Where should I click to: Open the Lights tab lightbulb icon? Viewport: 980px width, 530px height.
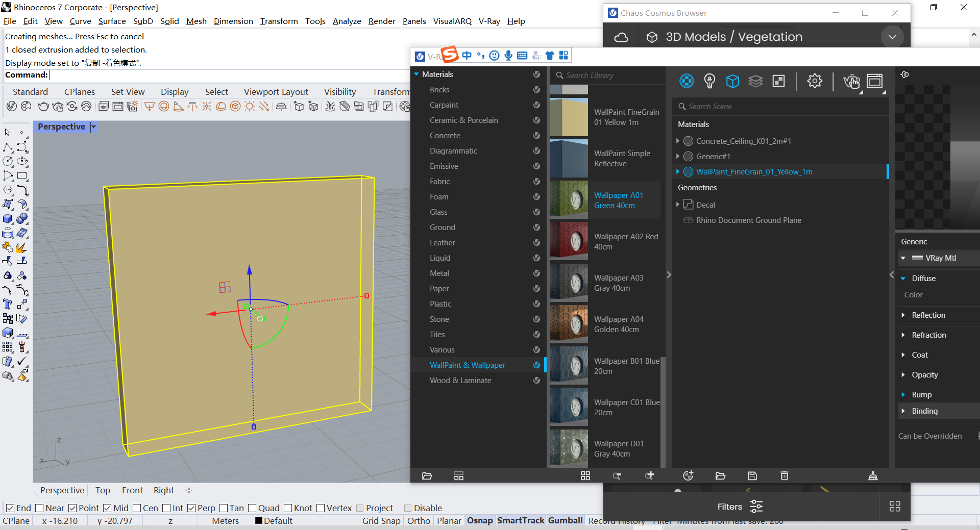coord(709,81)
